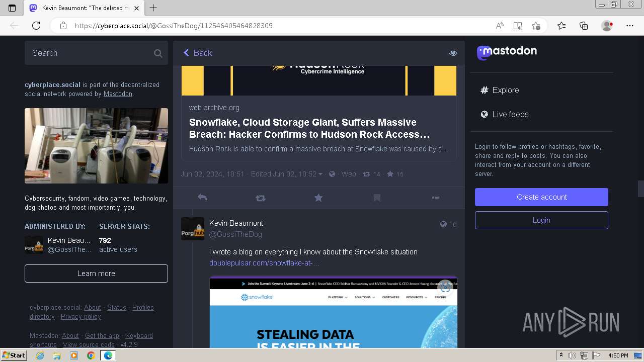Open the Privacy policy link
The width and height of the screenshot is (644, 362).
[81, 317]
